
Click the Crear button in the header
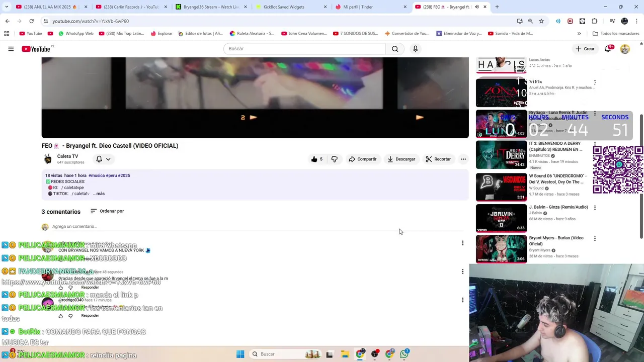click(585, 49)
